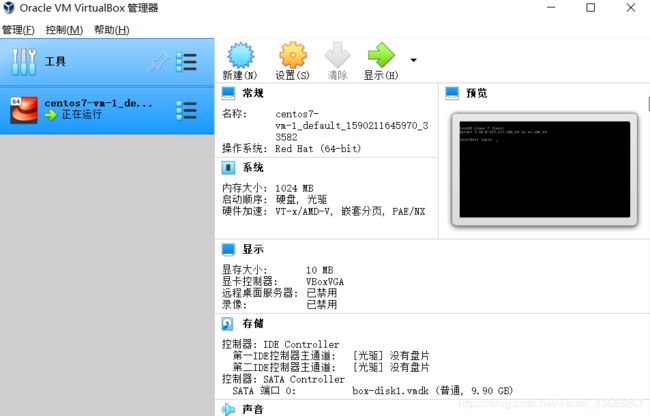Image resolution: width=650 pixels, height=416 pixels.
Task: Click the VM name value centos7-vm-1_default
Action: 352,125
